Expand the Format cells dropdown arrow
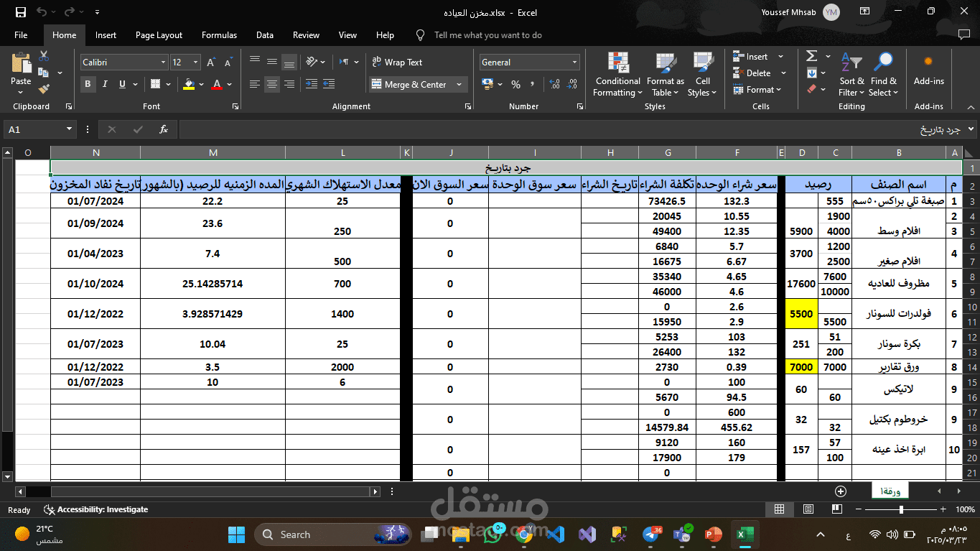 pyautogui.click(x=780, y=90)
